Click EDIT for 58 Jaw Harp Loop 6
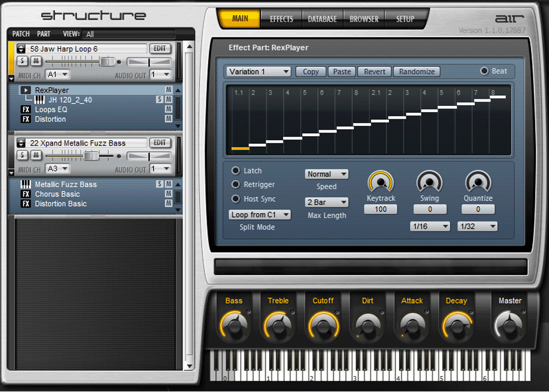The image size is (549, 392). tap(160, 49)
